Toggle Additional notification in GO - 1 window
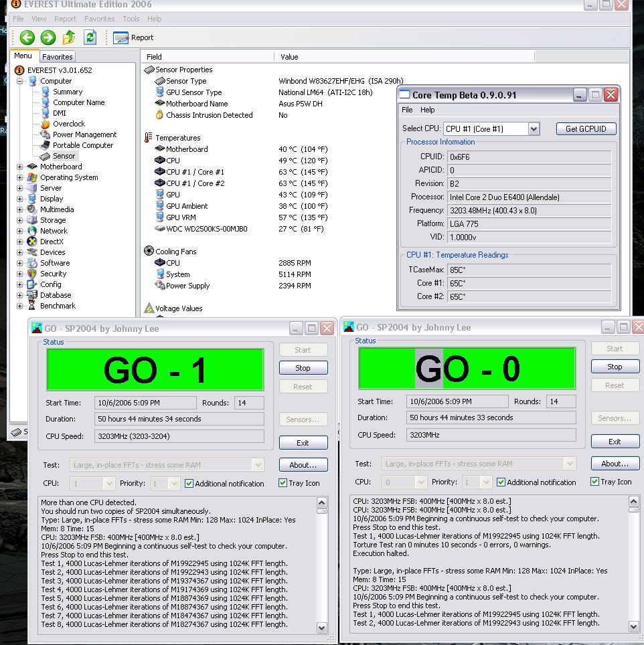644x645 pixels. 189,484
